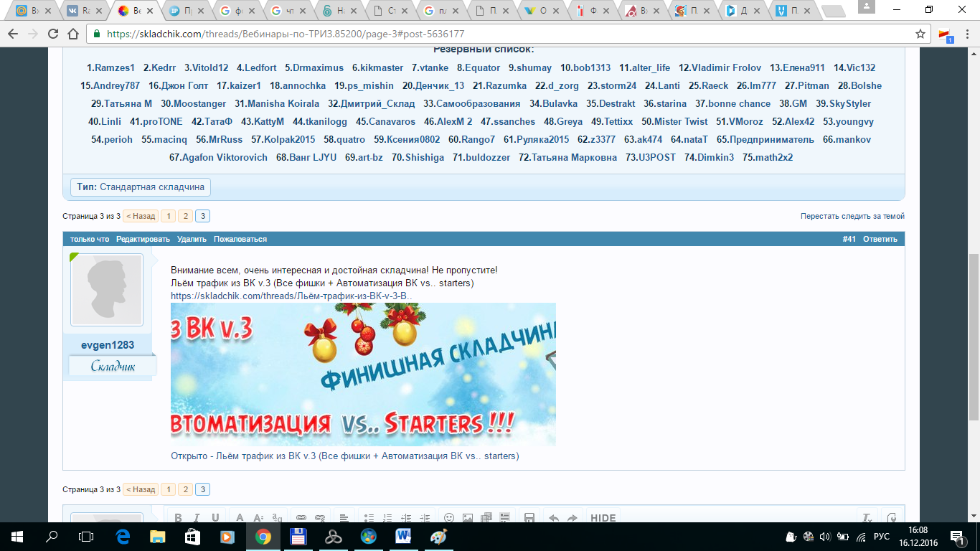Screen dimensions: 980x551
Task: Open Manisha Koirala's profile link
Action: coord(284,103)
